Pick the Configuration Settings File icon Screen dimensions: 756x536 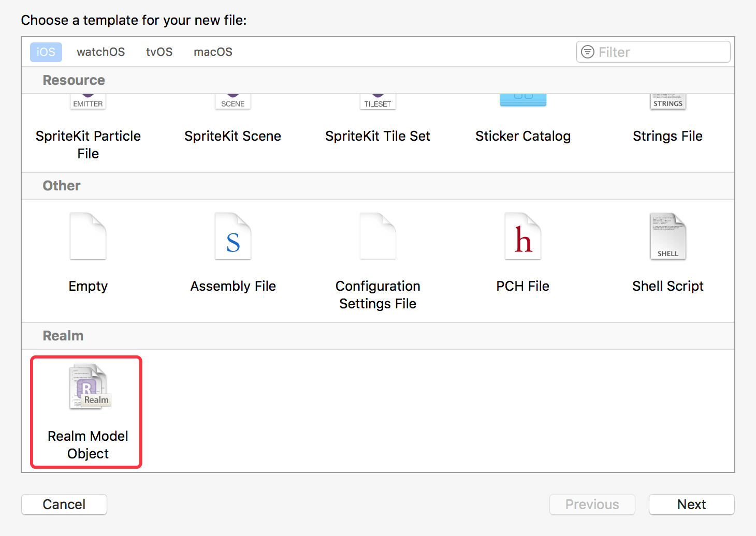(378, 236)
